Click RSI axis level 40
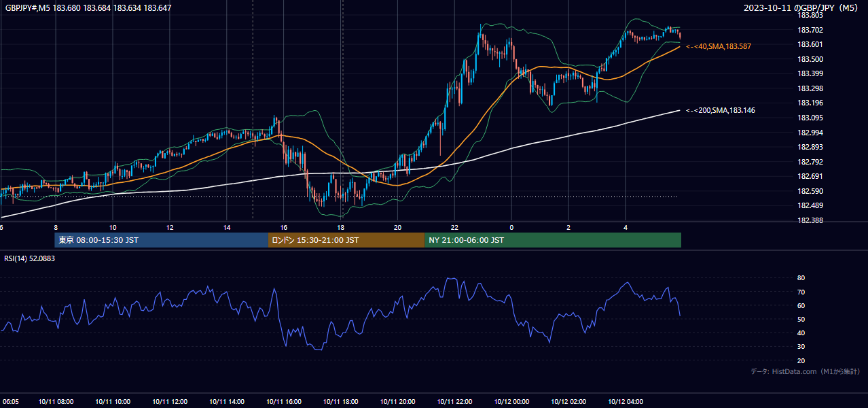Viewport: 868px width, 408px height. tap(801, 333)
